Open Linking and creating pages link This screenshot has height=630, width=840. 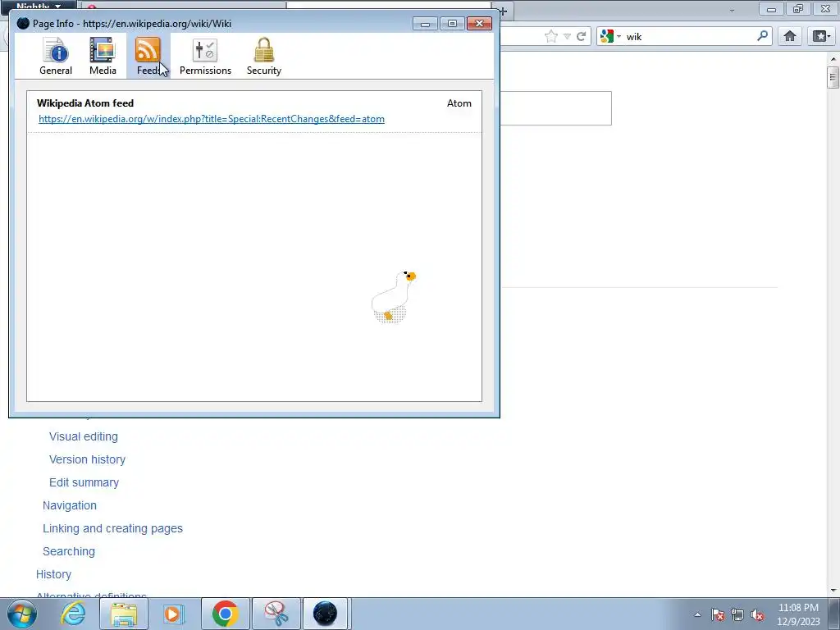coord(112,529)
